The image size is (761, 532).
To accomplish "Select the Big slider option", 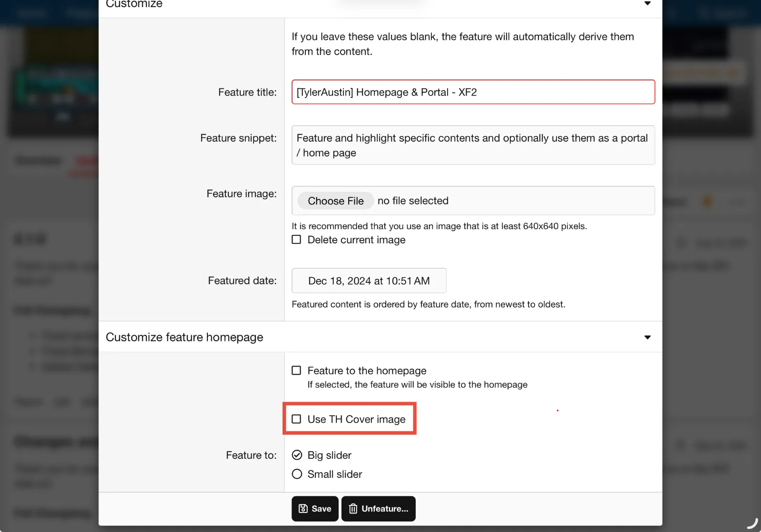I will [x=297, y=455].
